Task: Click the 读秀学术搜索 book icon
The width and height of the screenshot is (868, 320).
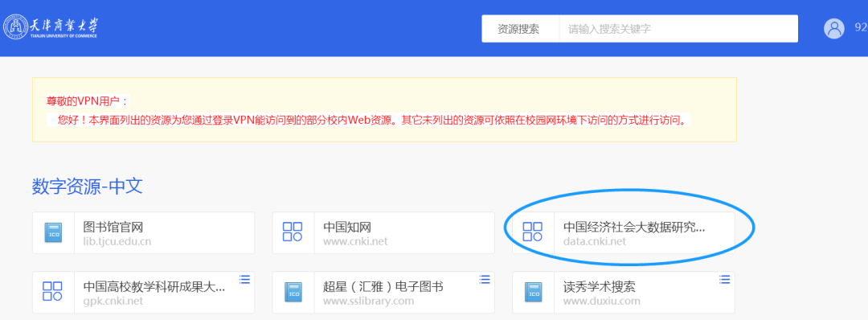Action: 533,292
